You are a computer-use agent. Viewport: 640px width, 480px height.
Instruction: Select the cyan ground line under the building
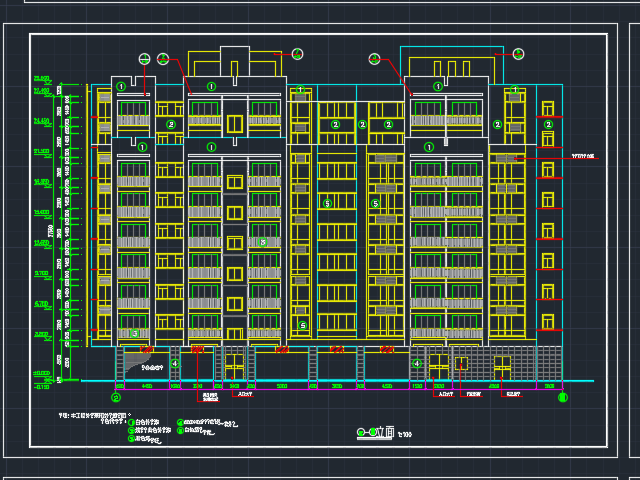[330, 381]
